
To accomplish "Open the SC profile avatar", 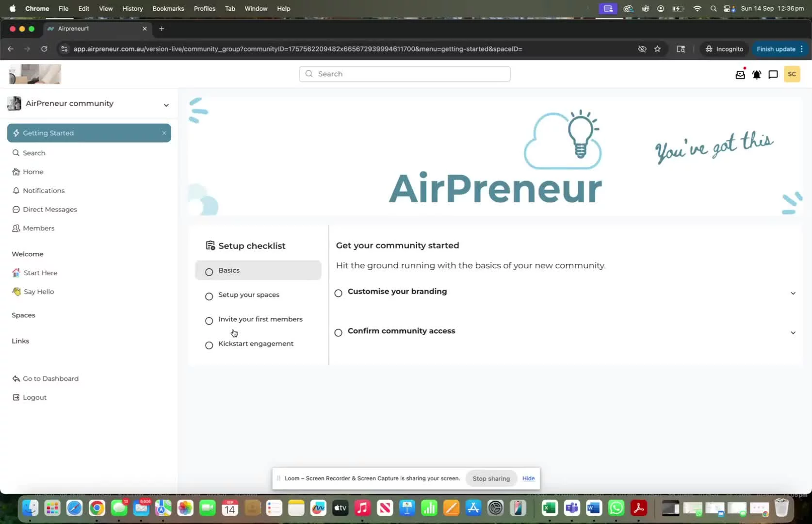I will (792, 74).
